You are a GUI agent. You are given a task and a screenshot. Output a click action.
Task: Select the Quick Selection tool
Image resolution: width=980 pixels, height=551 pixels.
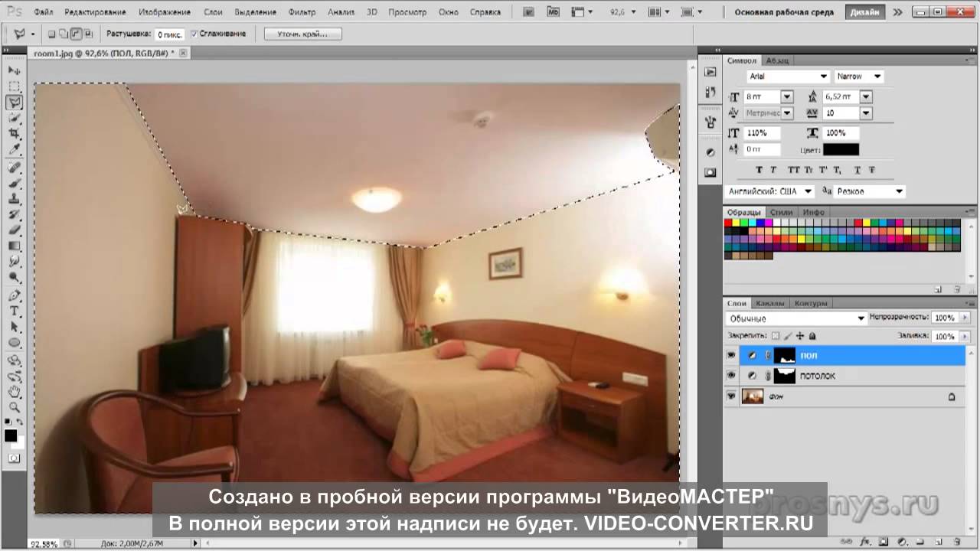tap(15, 119)
